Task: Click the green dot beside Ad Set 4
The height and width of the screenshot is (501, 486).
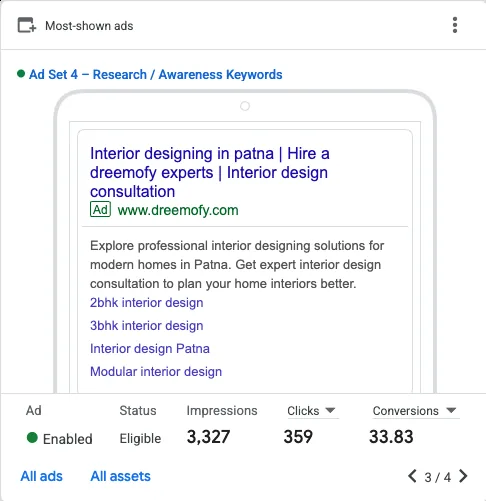Action: 21,74
